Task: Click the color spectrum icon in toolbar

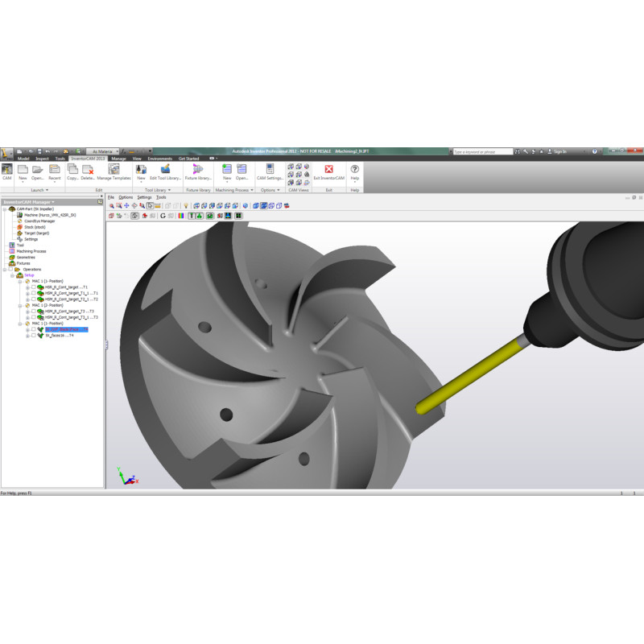Action: point(181,216)
